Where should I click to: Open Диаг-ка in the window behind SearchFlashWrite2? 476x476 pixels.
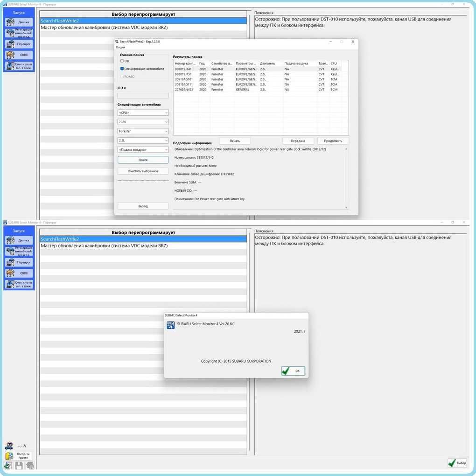point(19,22)
